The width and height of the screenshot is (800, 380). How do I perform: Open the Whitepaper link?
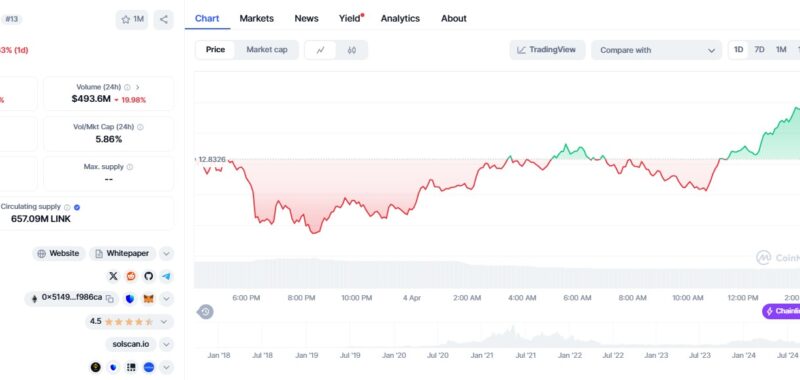(122, 254)
